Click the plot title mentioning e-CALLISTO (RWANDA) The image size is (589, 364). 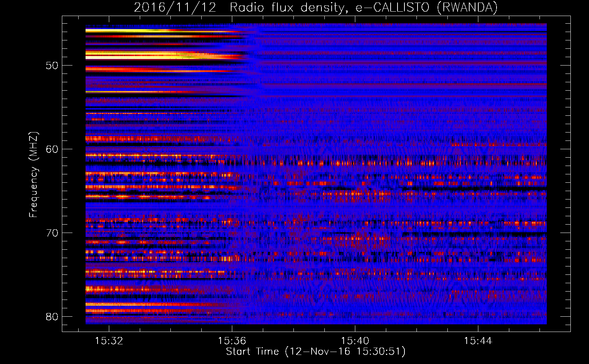pos(316,7)
